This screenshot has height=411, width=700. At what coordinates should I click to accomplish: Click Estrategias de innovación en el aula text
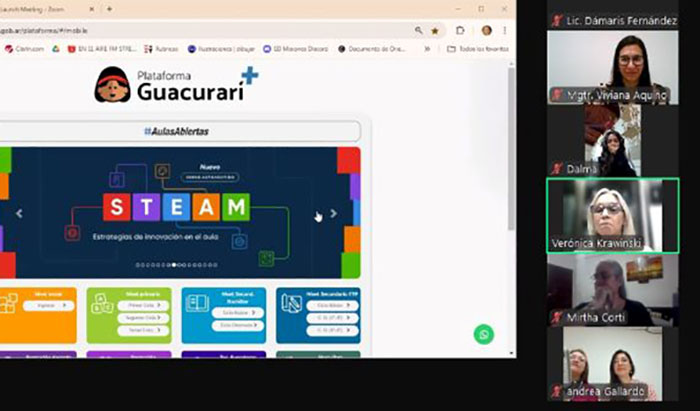156,237
